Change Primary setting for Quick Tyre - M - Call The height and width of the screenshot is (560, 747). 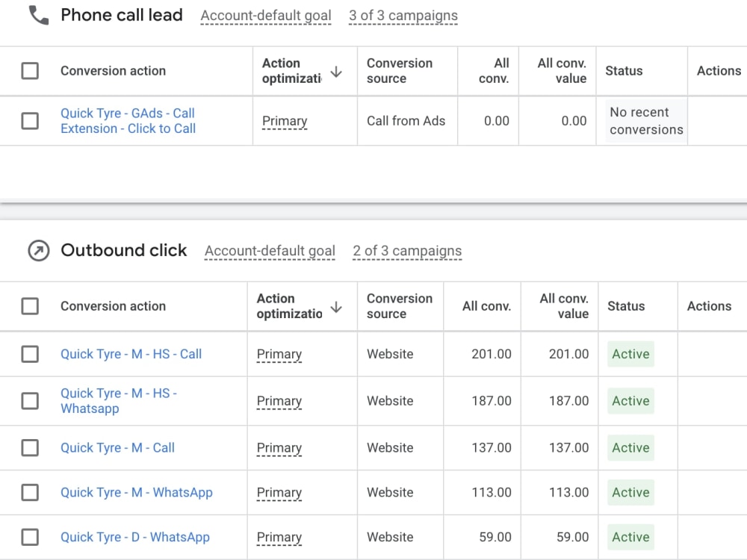[x=279, y=448]
